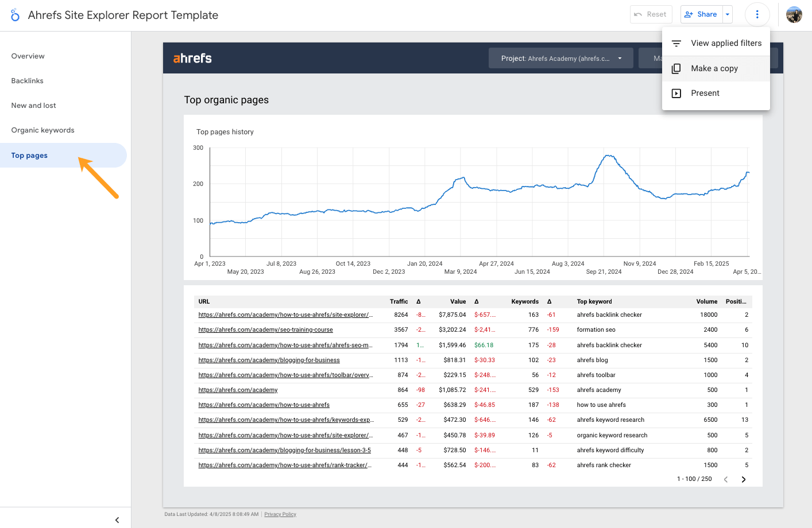Open the Privacy Policy link
Screen dimensions: 812x528
pyautogui.click(x=280, y=514)
